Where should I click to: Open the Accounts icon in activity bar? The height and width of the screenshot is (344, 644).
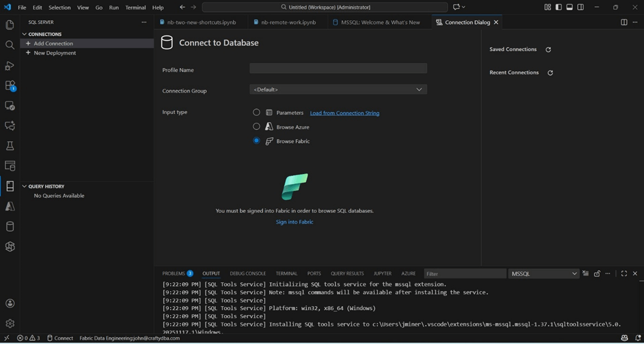point(10,304)
